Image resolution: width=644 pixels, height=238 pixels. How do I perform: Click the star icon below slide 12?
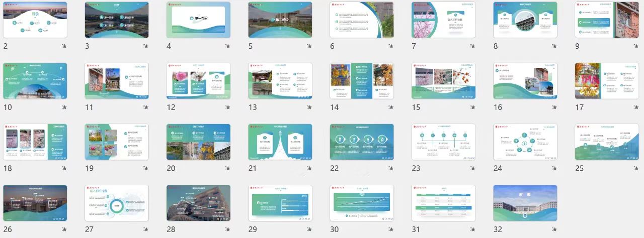(227, 107)
